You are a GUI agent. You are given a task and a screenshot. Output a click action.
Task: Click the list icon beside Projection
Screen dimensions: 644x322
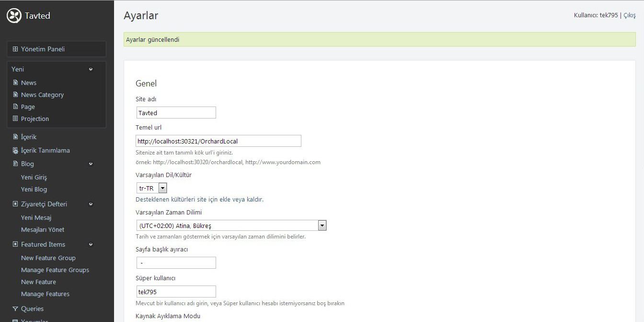click(15, 119)
